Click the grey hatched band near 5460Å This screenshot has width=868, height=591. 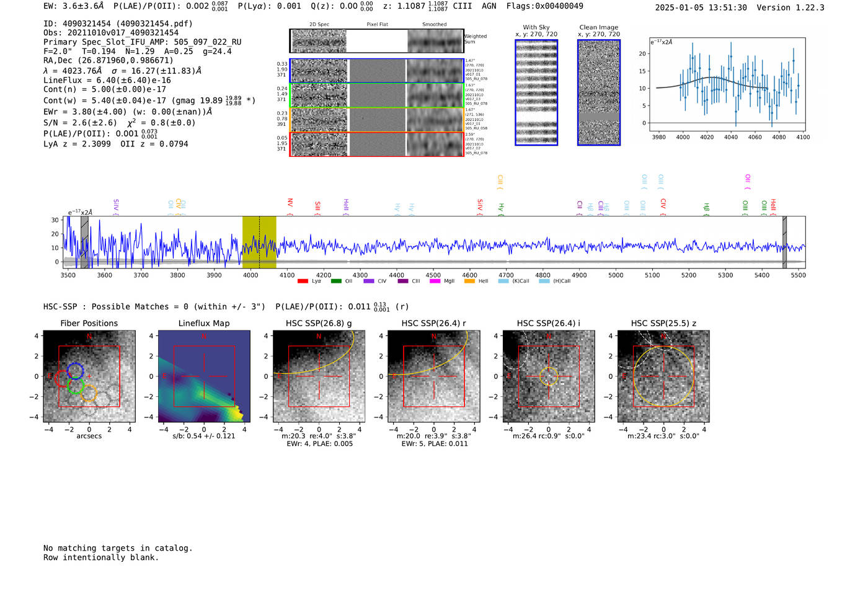[x=784, y=242]
